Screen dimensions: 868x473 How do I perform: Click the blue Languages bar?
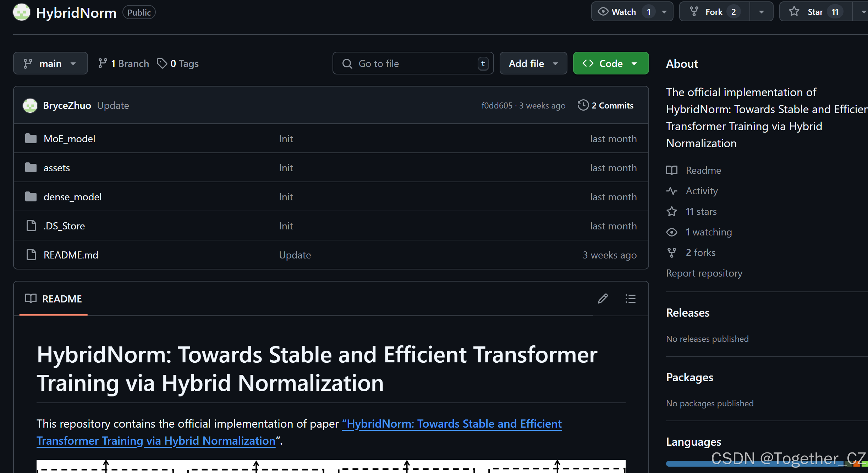(x=688, y=463)
